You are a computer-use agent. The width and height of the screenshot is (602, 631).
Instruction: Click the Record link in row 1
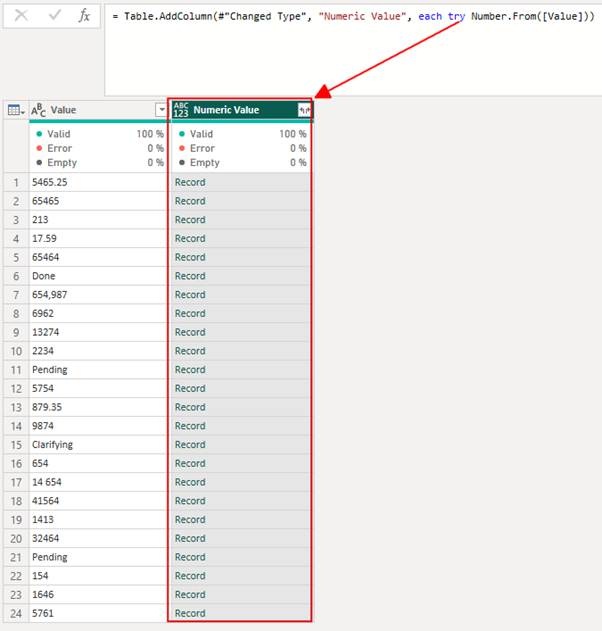pos(190,182)
